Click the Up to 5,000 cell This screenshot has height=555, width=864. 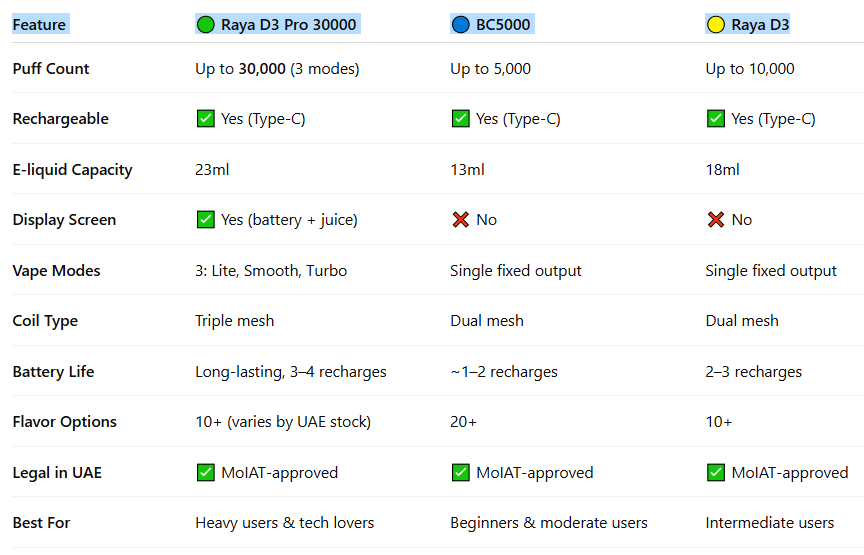coord(490,69)
